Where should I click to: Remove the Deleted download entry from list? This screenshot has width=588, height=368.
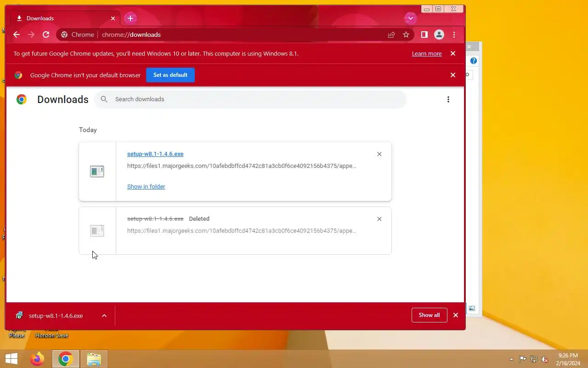tap(379, 219)
